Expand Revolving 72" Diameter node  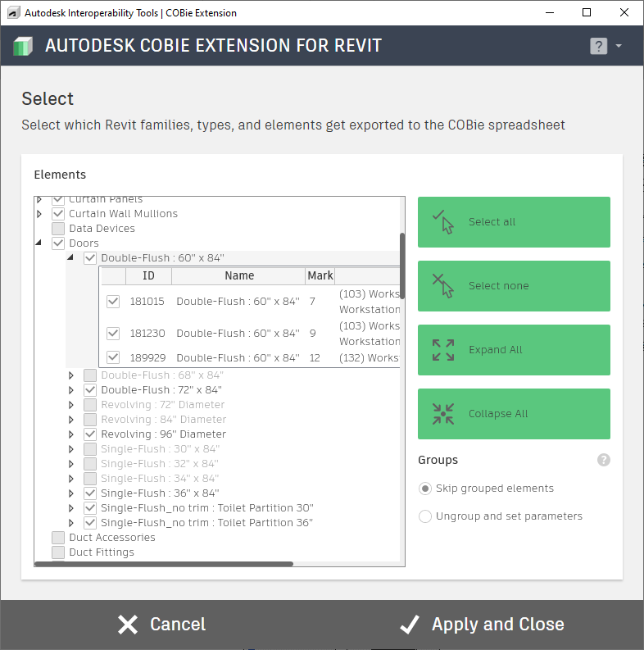71,405
